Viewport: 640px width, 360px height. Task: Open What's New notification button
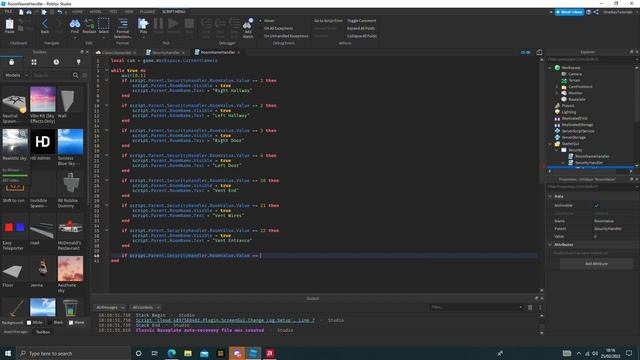tap(569, 12)
